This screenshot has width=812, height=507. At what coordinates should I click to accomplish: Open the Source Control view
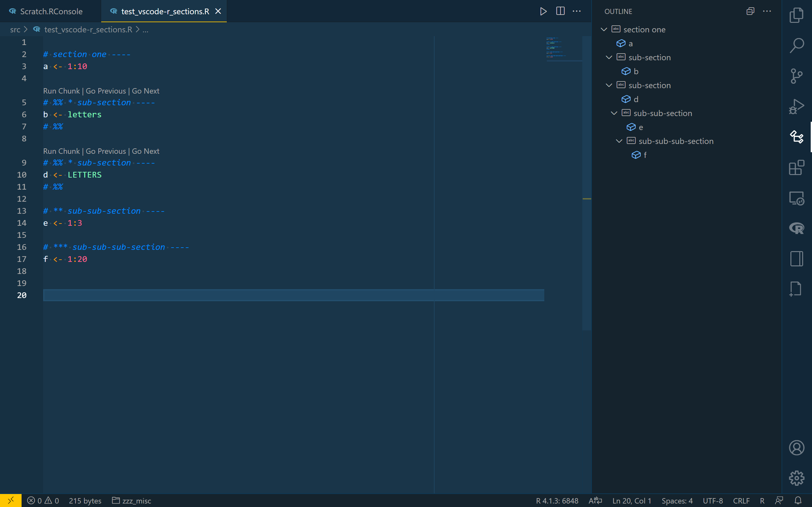tap(796, 76)
